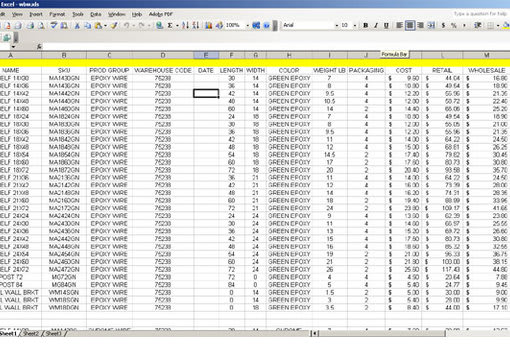Viewport: 510px width, 360px height.
Task: Click the formula bar input area
Action: tap(277, 47)
